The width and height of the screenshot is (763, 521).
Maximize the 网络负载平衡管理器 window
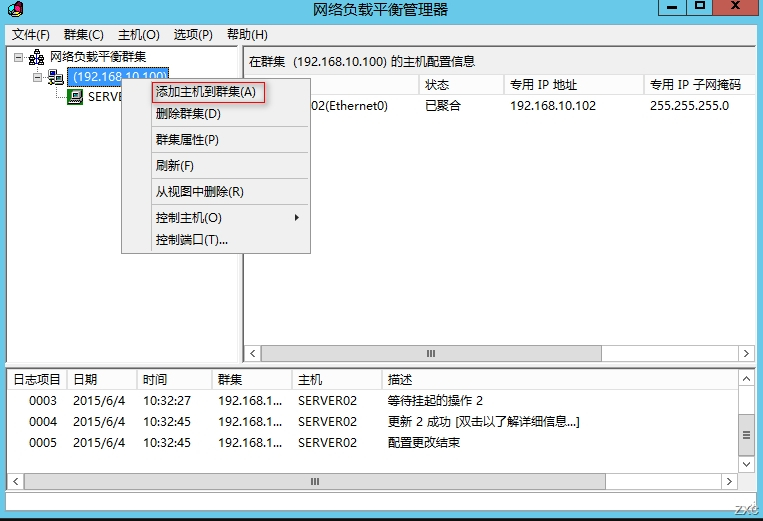(700, 7)
